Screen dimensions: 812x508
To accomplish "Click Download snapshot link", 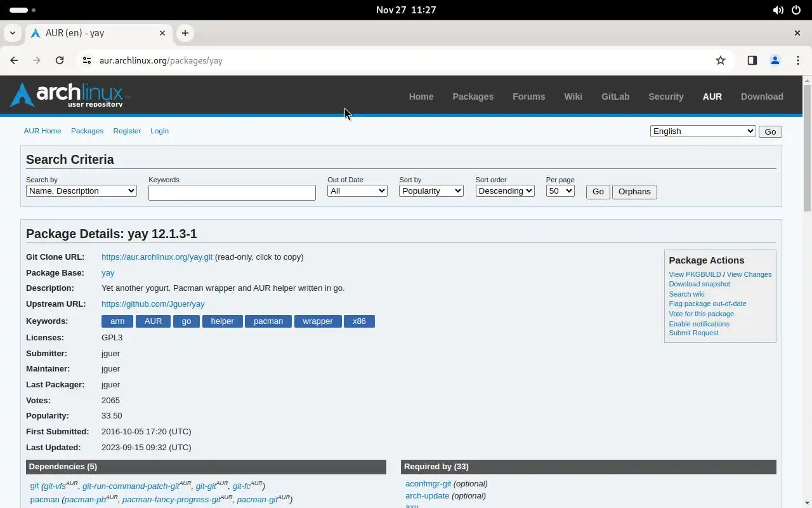I will pos(699,284).
